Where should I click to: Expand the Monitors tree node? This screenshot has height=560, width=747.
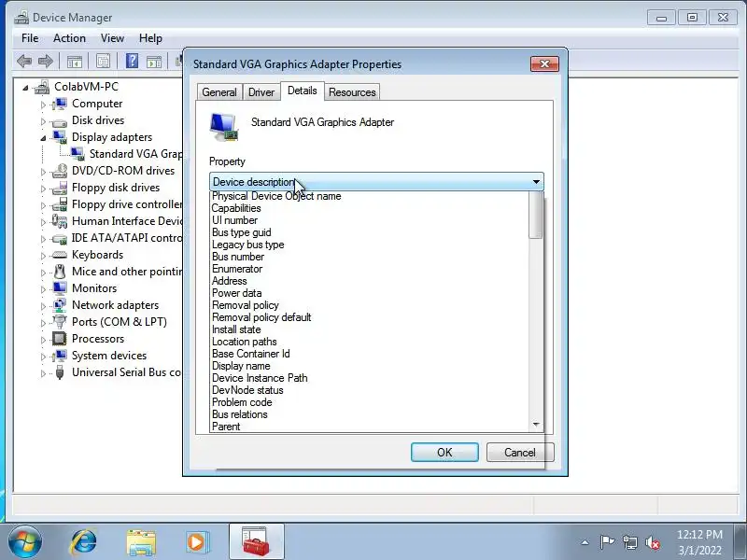pyautogui.click(x=43, y=289)
